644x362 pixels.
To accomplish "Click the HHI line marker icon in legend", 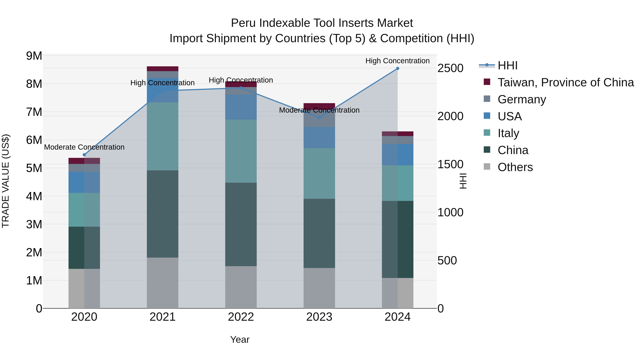I will [487, 65].
